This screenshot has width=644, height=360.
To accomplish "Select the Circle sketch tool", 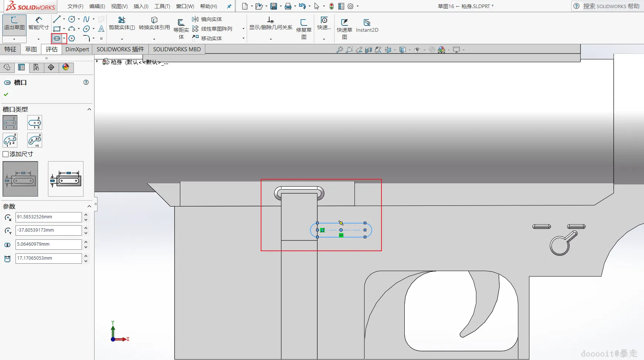I will click(x=72, y=19).
